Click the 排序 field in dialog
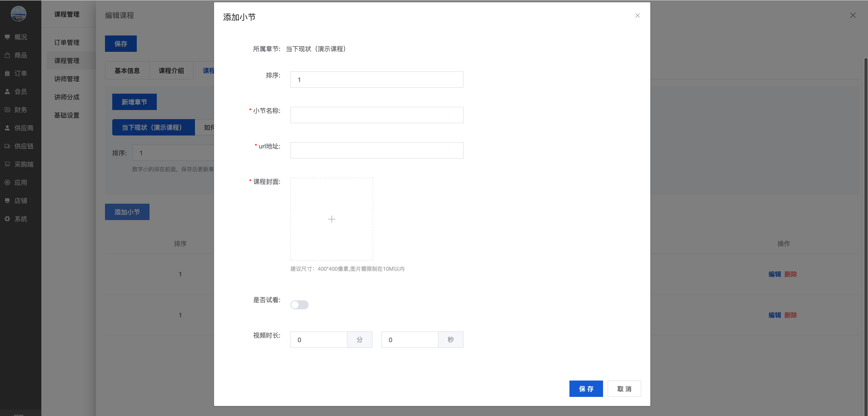The width and height of the screenshot is (868, 416). pos(376,80)
